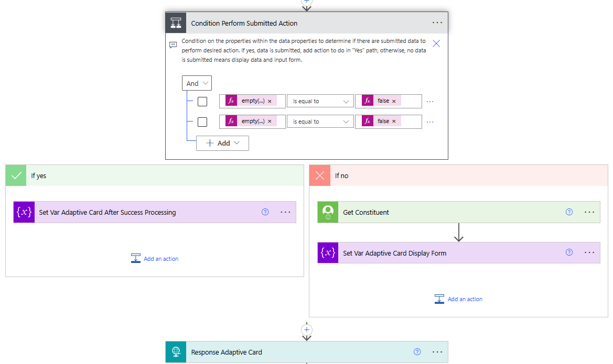The width and height of the screenshot is (613, 364).
Task: Select the If no branch header
Action: (459, 175)
